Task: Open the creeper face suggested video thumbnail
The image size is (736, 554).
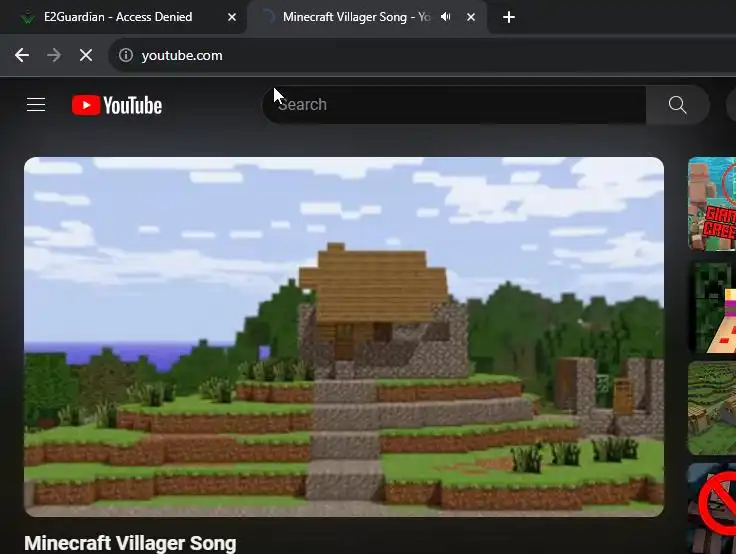Action: click(712, 307)
